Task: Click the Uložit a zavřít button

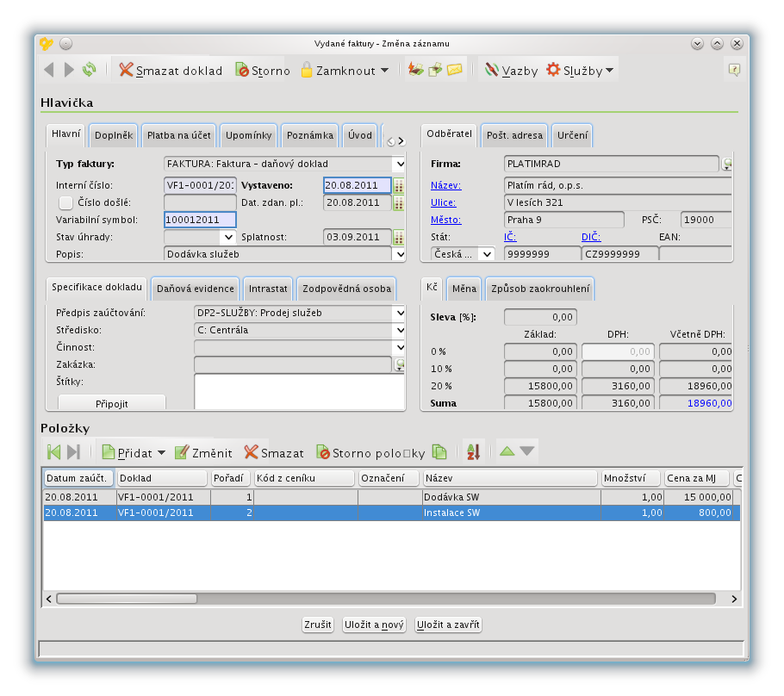Action: [x=448, y=625]
